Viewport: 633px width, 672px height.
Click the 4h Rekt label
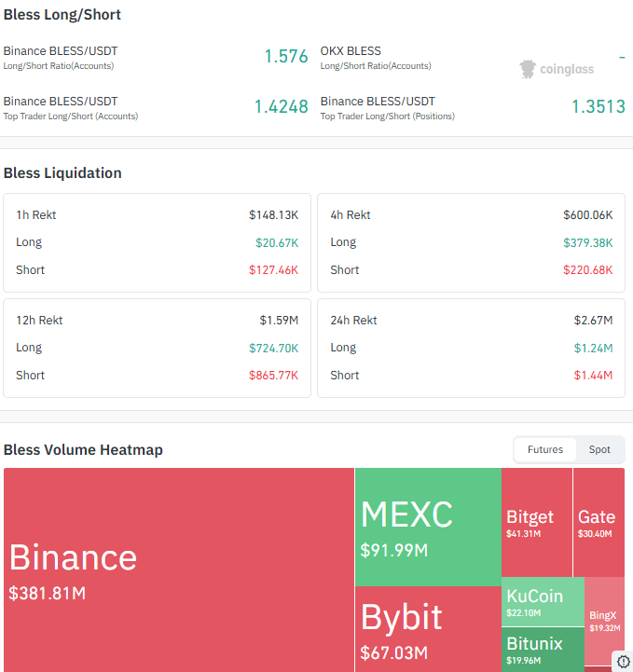351,215
